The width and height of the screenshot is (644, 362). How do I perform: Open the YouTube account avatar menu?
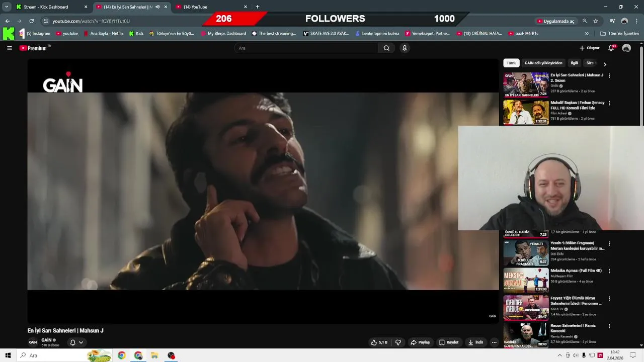pyautogui.click(x=626, y=48)
